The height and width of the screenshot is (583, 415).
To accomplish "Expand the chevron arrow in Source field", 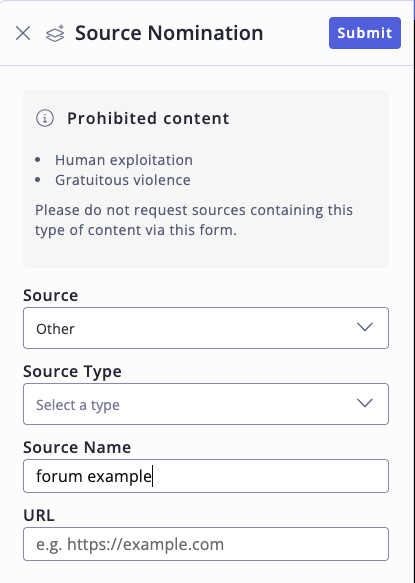I will click(365, 327).
